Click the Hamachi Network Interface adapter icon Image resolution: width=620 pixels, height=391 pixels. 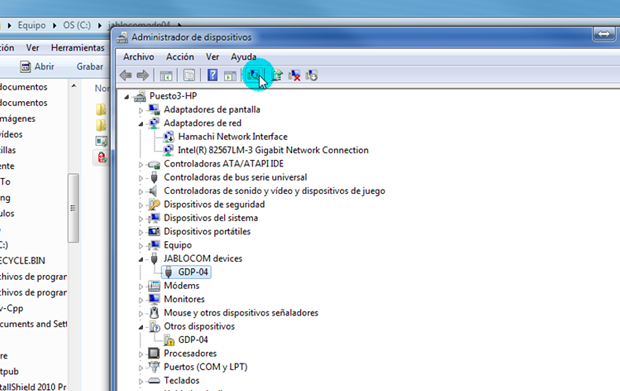(168, 137)
